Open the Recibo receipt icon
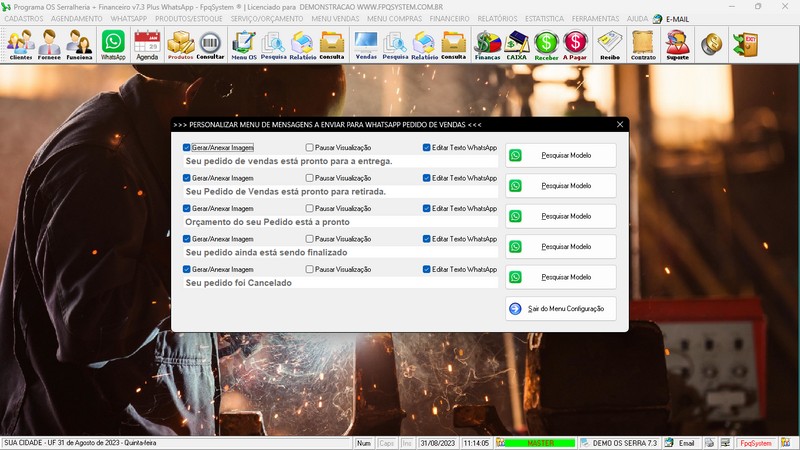This screenshot has width=800, height=450. pyautogui.click(x=610, y=45)
